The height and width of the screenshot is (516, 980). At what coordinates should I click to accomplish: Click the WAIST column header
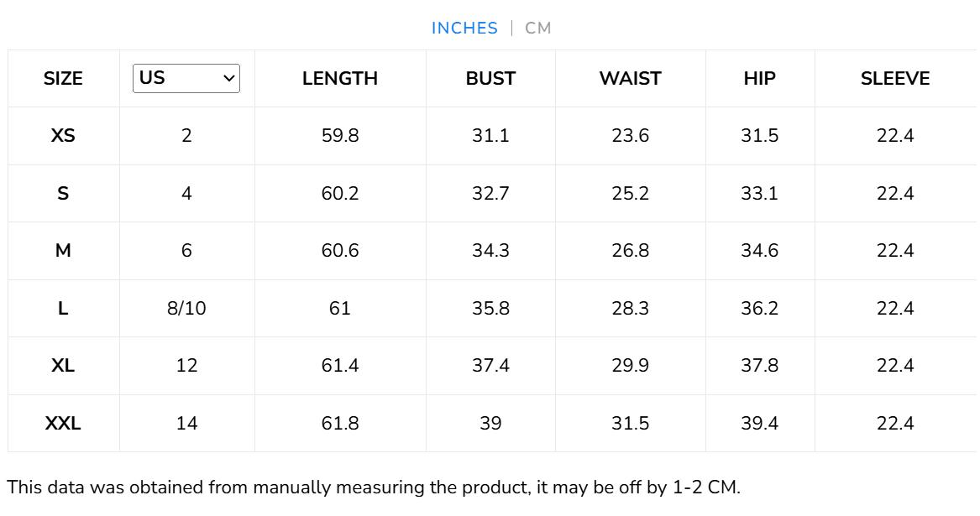[630, 79]
